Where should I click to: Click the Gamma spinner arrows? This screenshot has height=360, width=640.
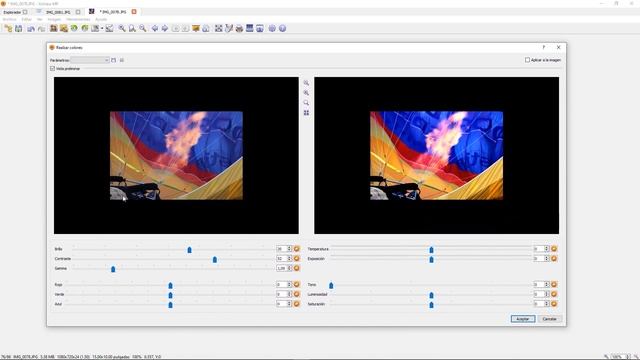(x=289, y=268)
